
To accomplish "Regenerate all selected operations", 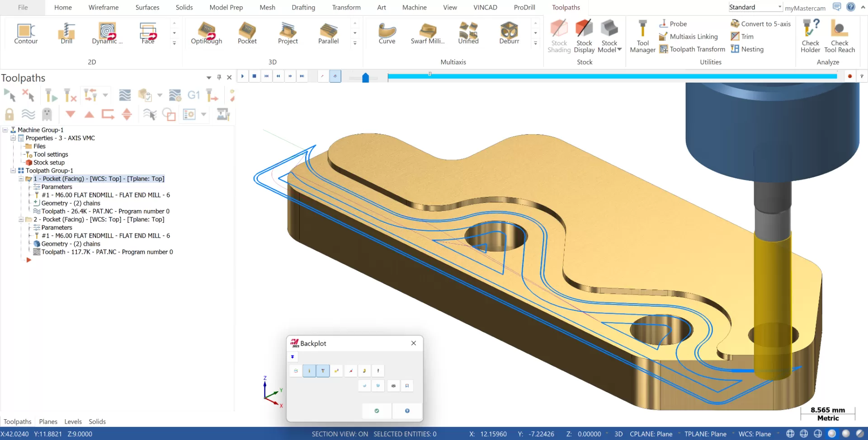I will (51, 95).
